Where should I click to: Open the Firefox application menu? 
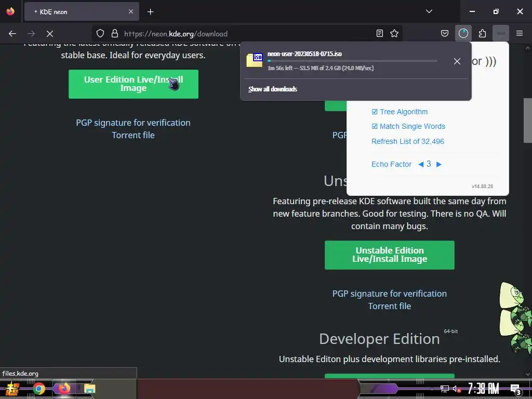[x=519, y=34]
